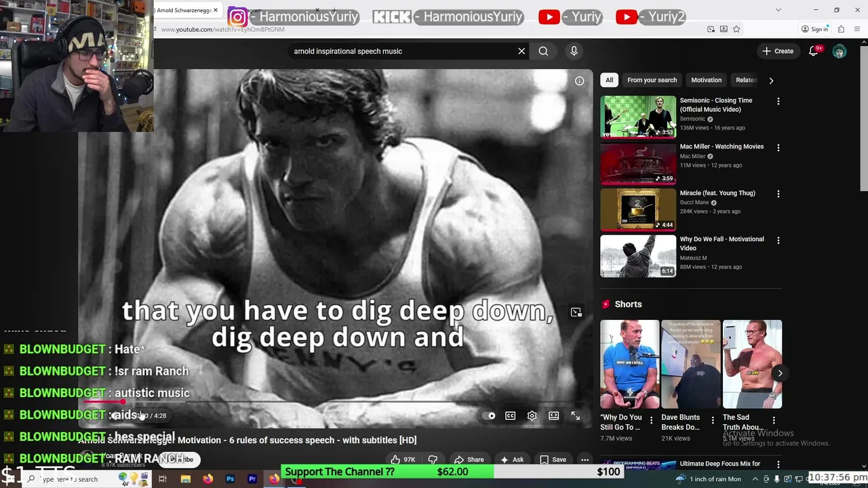Close the Arnold Schwarzenegger browser tab

(x=216, y=10)
